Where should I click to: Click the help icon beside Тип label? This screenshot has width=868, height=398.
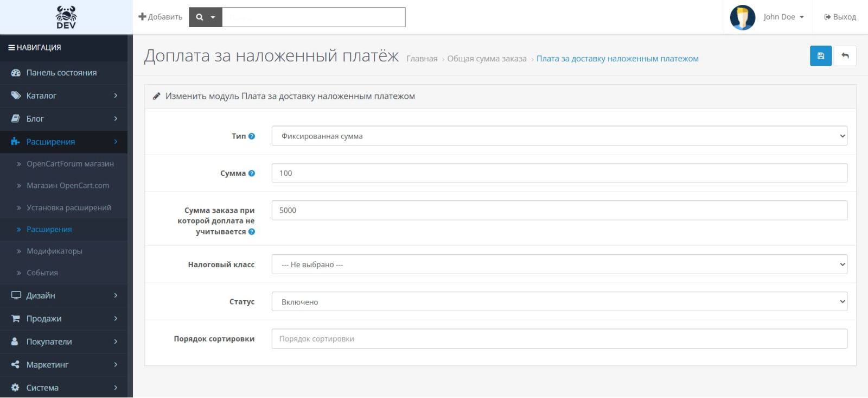[x=252, y=136]
